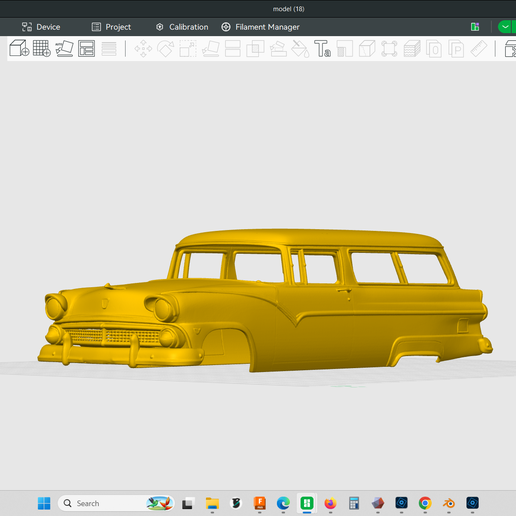Click the model (18) window title
This screenshot has width=516, height=516.
tap(289, 9)
